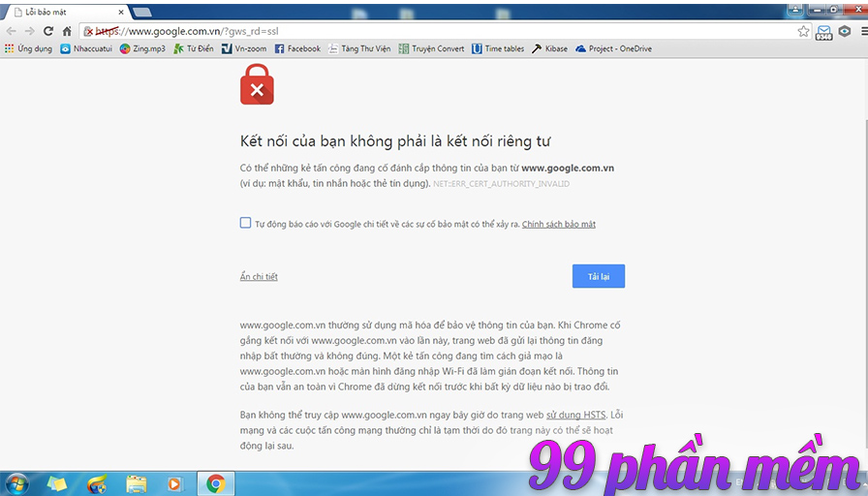
Task: Go to the browser home page icon
Action: 67,31
